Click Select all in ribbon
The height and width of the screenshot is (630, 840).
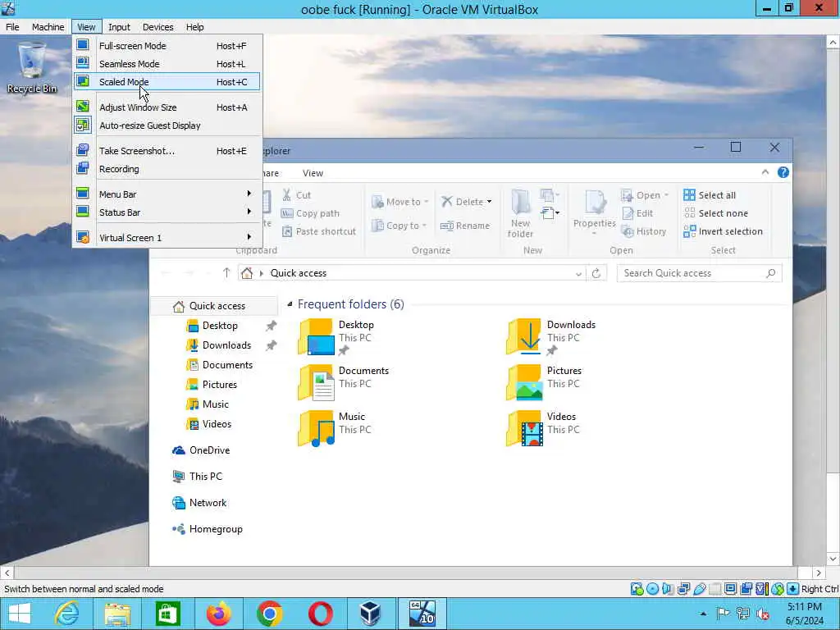pos(710,195)
